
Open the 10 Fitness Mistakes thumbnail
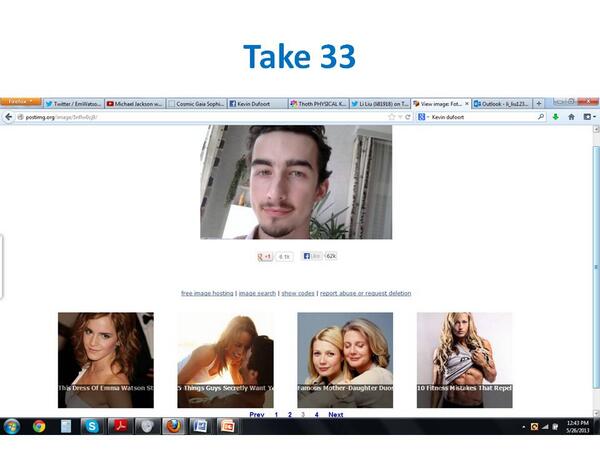point(465,360)
